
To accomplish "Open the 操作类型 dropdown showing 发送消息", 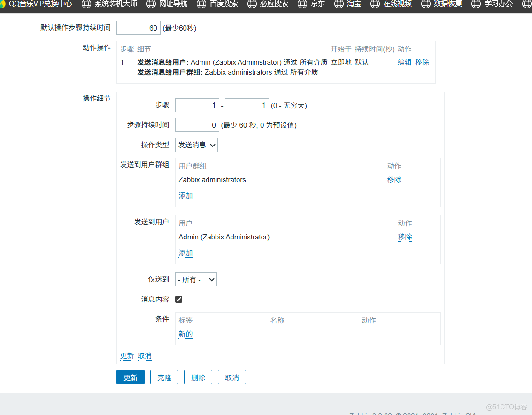I will [196, 145].
